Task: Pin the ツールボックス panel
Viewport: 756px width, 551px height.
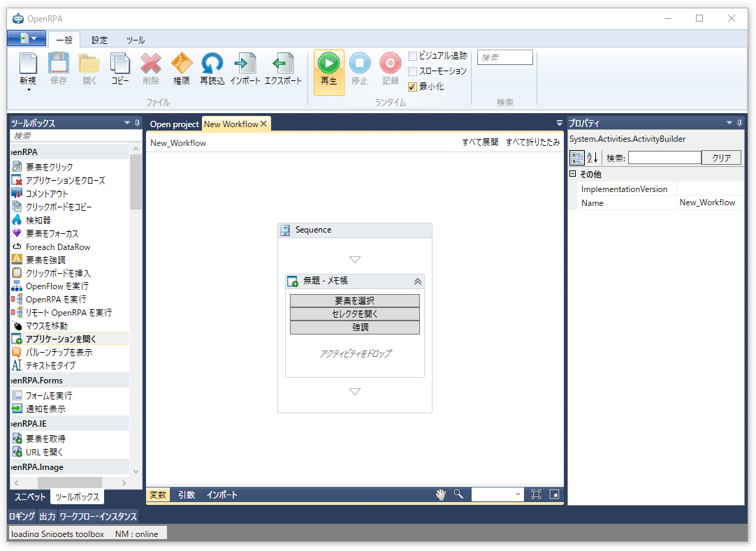Action: pos(138,123)
